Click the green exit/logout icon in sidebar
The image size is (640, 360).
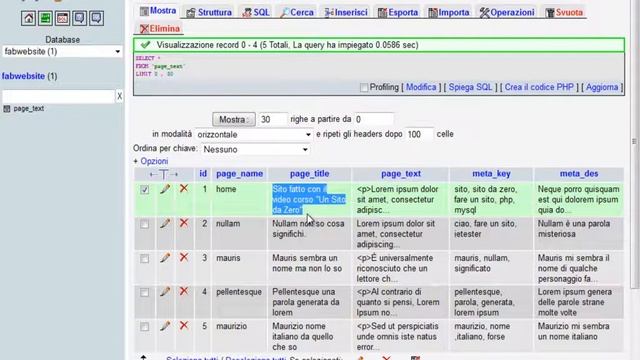pyautogui.click(x=45, y=18)
